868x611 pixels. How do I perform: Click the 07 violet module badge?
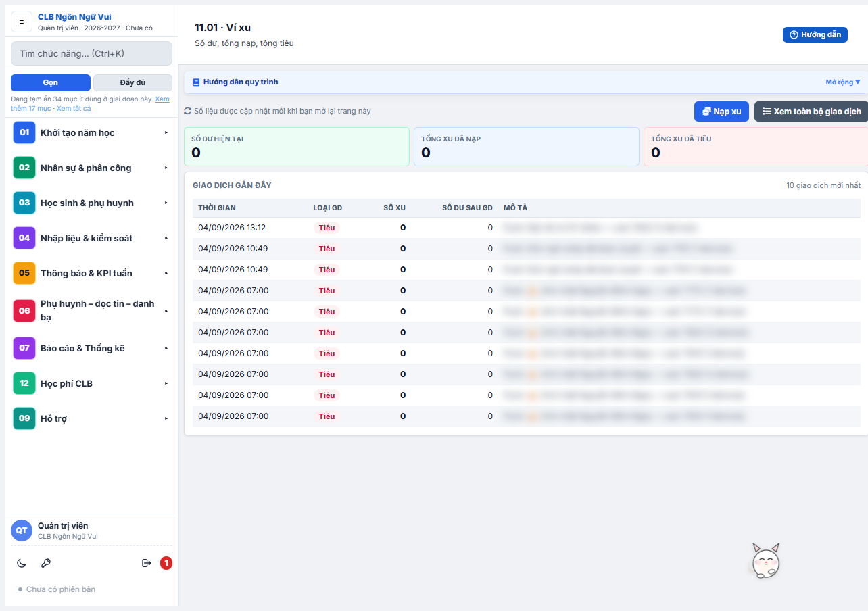24,348
